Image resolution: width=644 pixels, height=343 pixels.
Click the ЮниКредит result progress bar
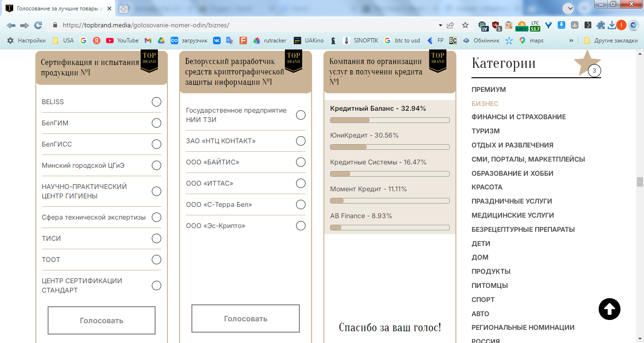[x=390, y=147]
